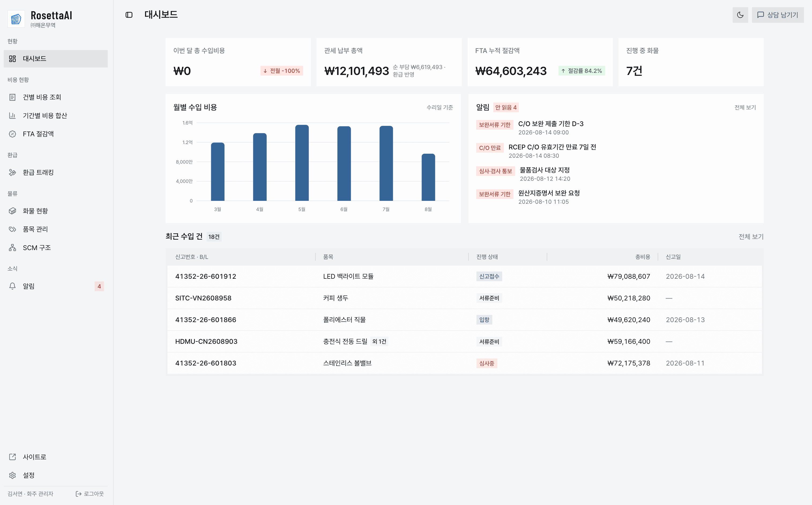Open 사이트로 external link icon

(x=12, y=457)
